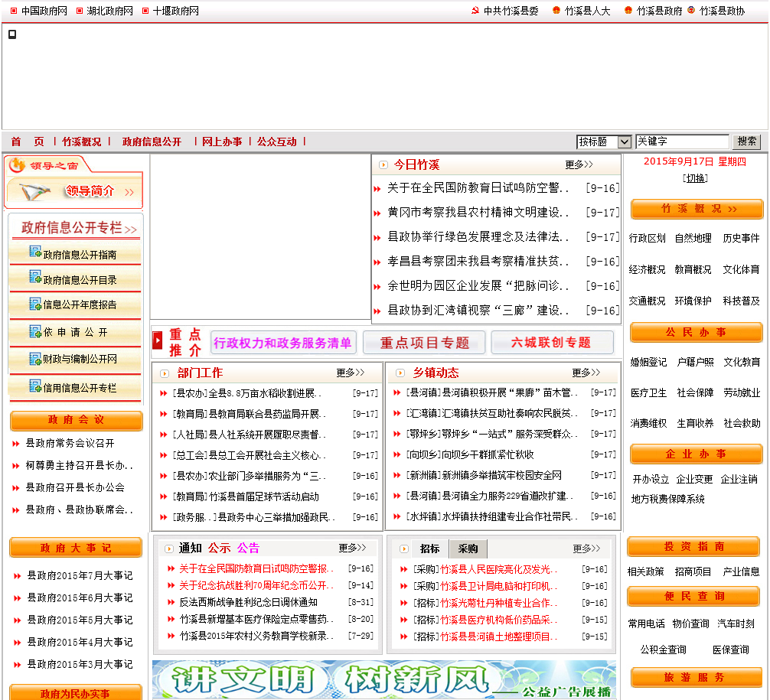
Task: Expand 更多>> in the 部门工作 panel
Action: [350, 373]
